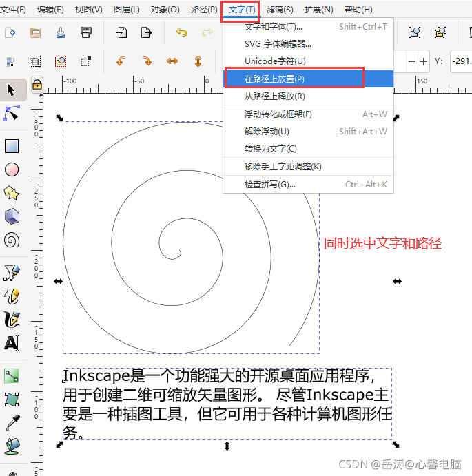This screenshot has height=476, width=472.
Task: Click Select all in all layers icon
Action: point(35,61)
